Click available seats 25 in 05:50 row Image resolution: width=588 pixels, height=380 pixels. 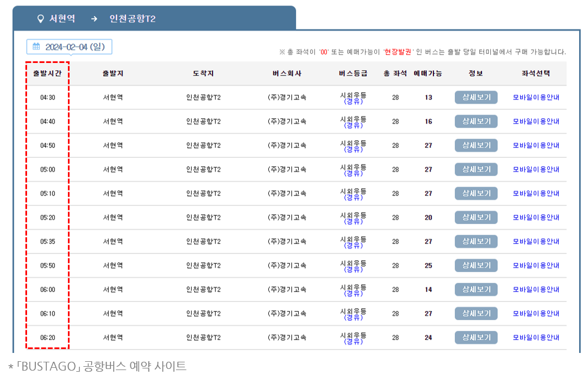pos(428,266)
